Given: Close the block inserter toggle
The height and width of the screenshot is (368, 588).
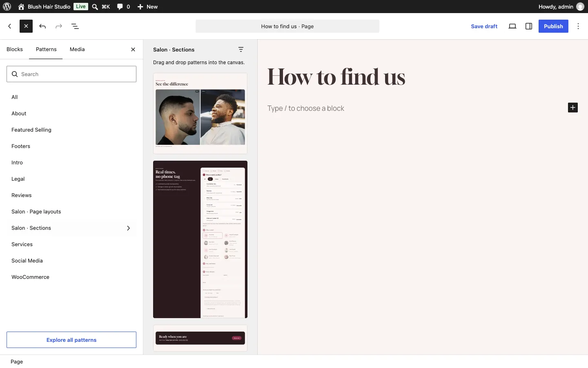Looking at the screenshot, I should pos(26,26).
